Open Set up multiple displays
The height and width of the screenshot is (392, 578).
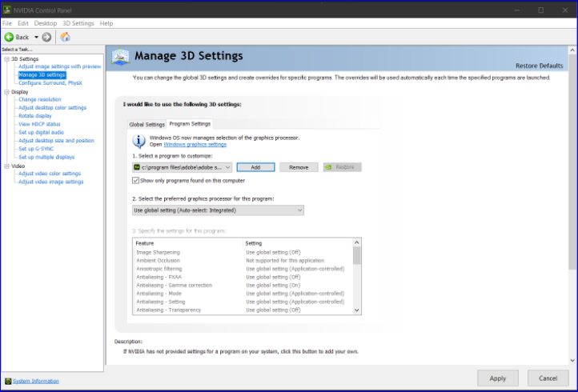coord(46,157)
